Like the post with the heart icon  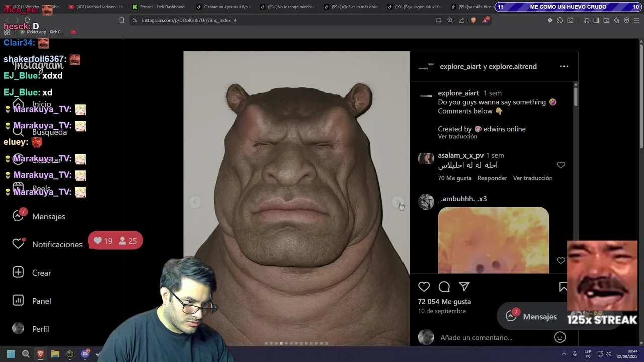[x=424, y=287]
